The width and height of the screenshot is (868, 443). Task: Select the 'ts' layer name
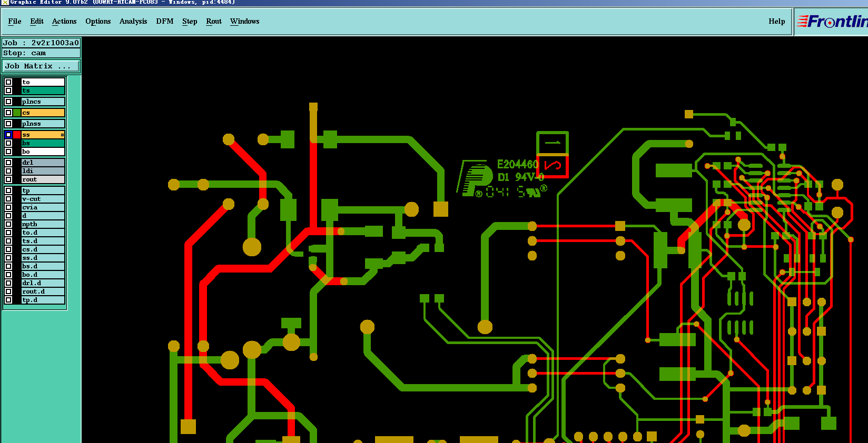point(43,90)
